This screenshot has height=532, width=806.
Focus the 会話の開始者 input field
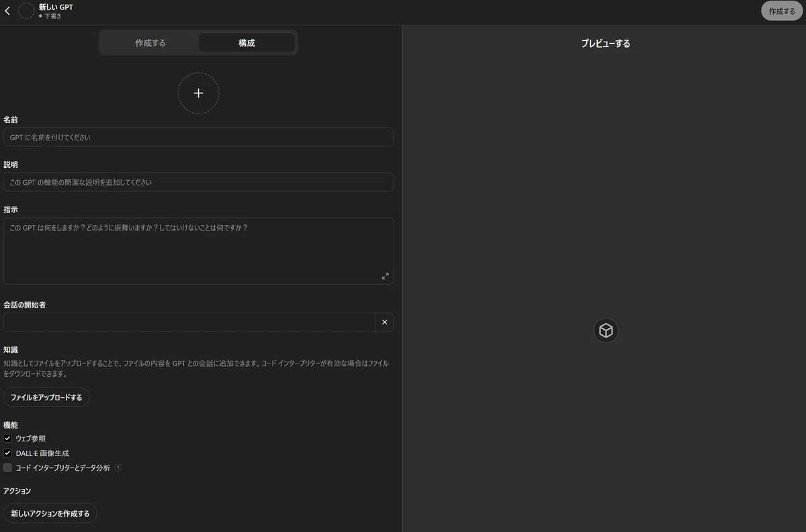click(x=189, y=322)
